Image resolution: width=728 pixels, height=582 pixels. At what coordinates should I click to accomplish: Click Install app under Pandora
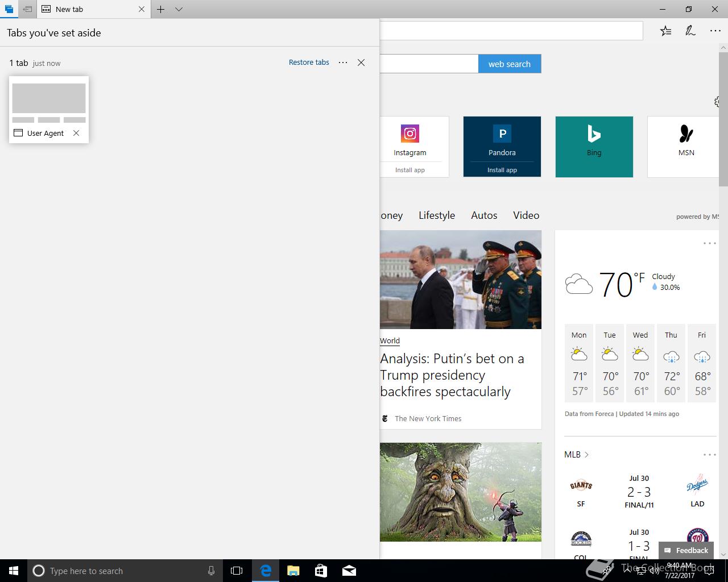tap(502, 170)
